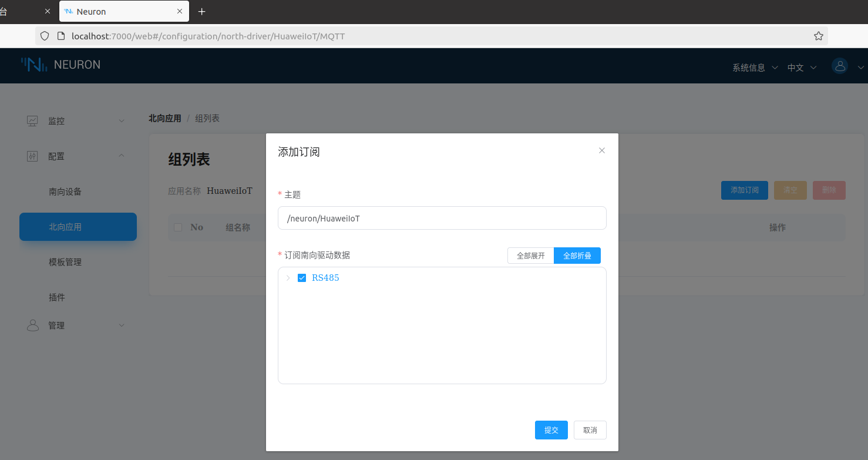Open the user avatar menu
Viewport: 868px width, 460px height.
click(840, 66)
